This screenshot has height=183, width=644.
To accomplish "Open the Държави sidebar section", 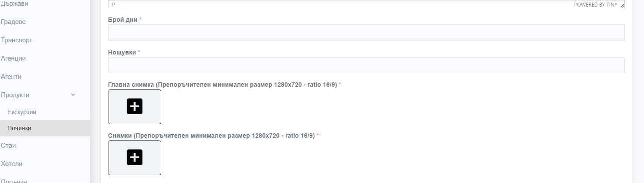I will 15,3.
